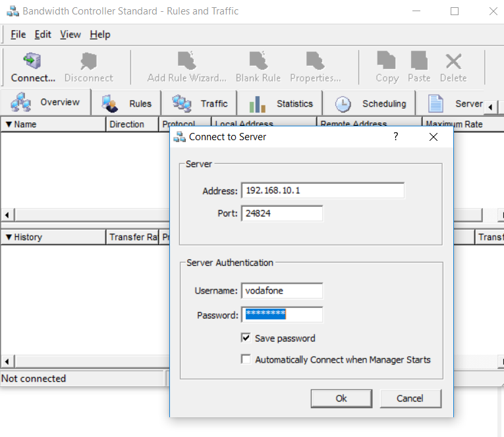Enable Automatically Connect when Manager Starts
The width and height of the screenshot is (504, 437).
point(246,359)
